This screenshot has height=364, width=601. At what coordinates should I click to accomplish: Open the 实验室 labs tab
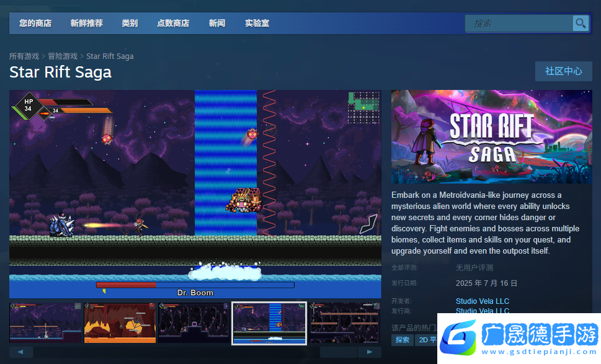click(x=257, y=24)
